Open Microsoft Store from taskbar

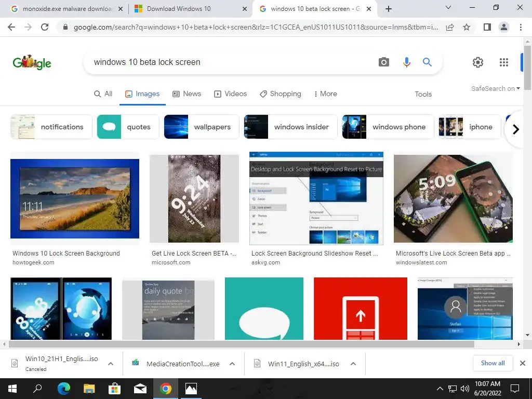coord(114,389)
